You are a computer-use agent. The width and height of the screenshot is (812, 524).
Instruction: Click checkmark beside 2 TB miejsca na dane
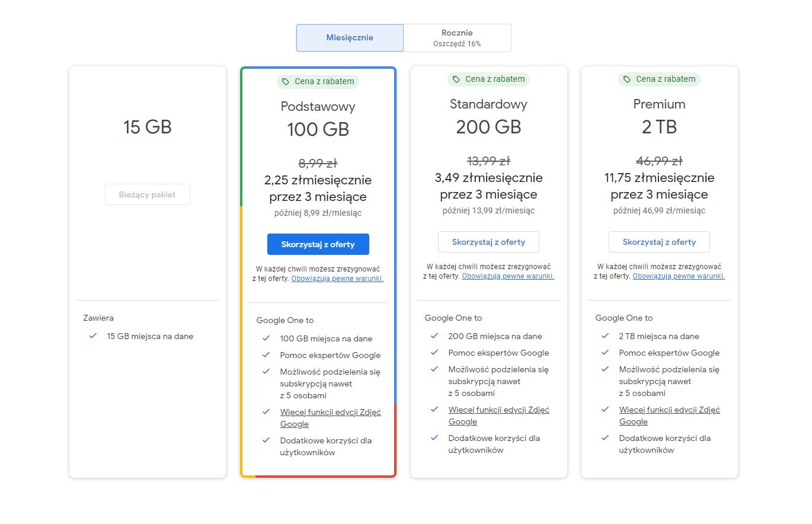point(605,336)
